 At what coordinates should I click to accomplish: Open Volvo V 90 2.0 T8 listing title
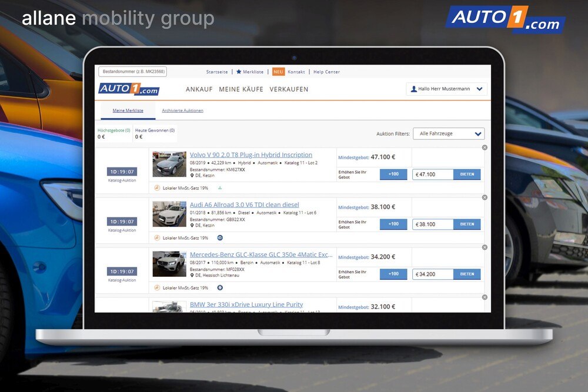click(x=251, y=155)
